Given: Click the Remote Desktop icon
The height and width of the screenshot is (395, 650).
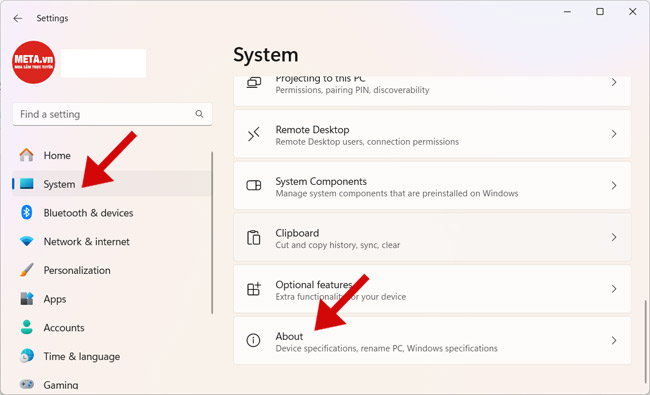Looking at the screenshot, I should [254, 134].
